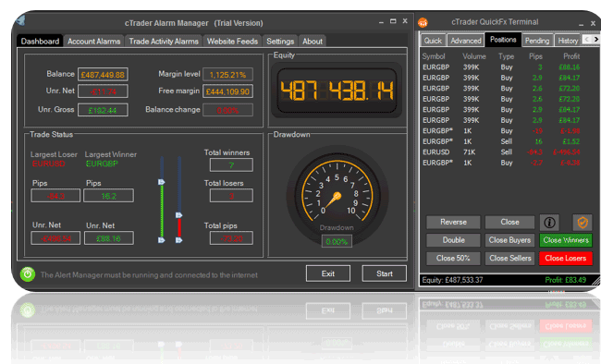Select the EURGBP* 1K Sell position row
Viewport: 601px width, 364px height.
click(x=502, y=141)
